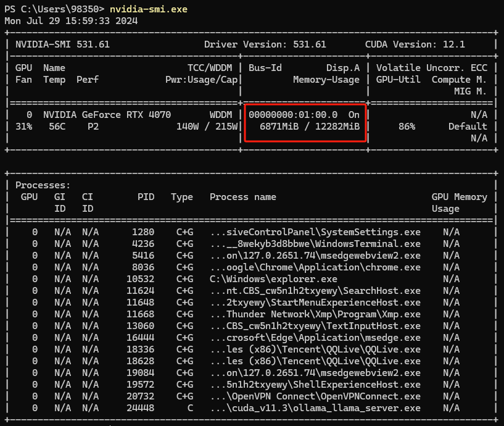Click the memory usage "6871MiB / 12282MiB"
Image resolution: width=504 pixels, height=426 pixels.
310,127
